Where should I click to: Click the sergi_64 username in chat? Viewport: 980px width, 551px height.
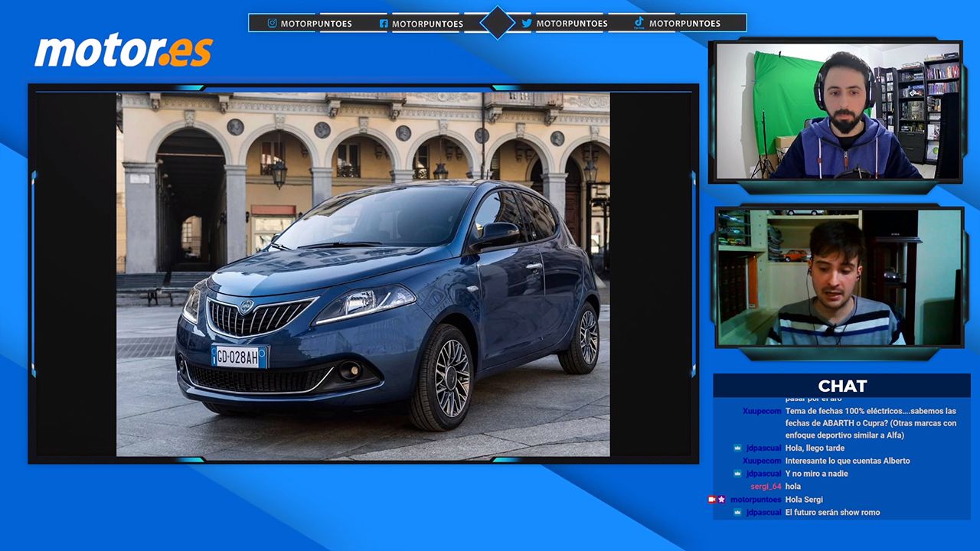point(766,486)
